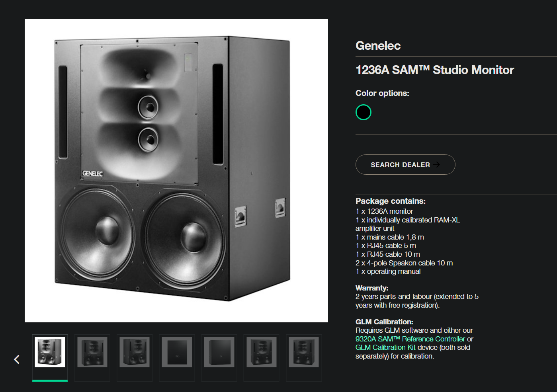557x392 pixels.
Task: Click the Color options label
Action: click(382, 93)
